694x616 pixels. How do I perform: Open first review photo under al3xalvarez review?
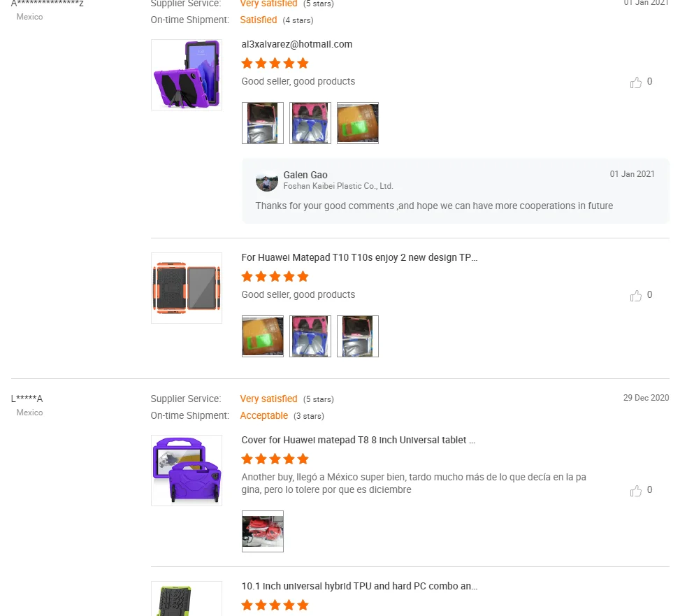coord(263,123)
